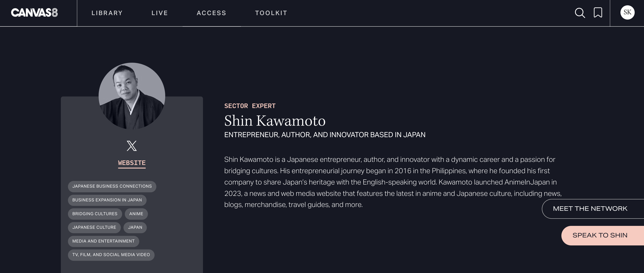The height and width of the screenshot is (273, 644).
Task: Click Shin Kawamoto's profile photo
Action: 132,96
